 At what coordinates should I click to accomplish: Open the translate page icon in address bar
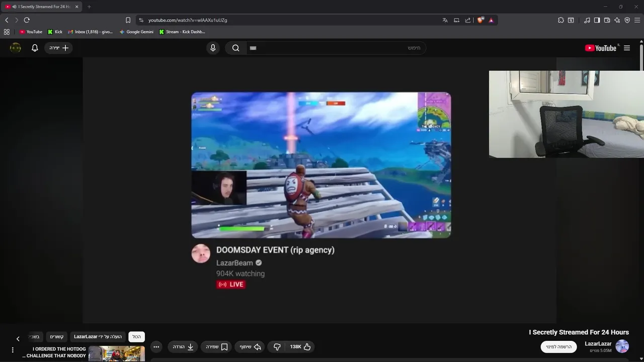(445, 20)
